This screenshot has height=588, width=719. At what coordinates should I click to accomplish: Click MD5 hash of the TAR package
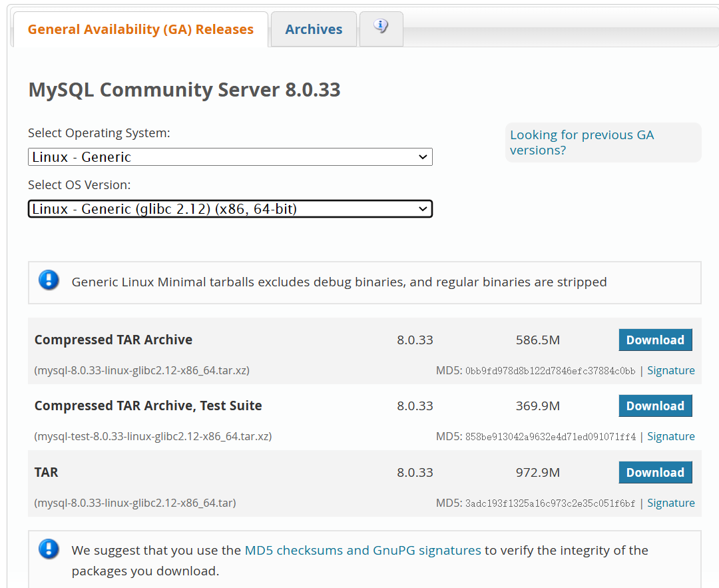[551, 503]
